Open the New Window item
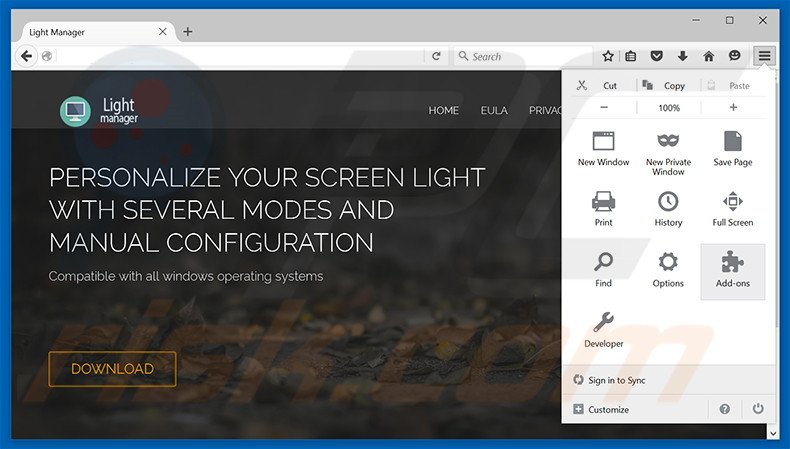Viewport: 790px width, 449px height. click(604, 150)
